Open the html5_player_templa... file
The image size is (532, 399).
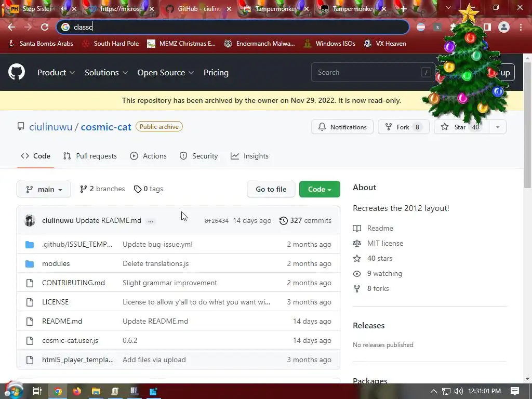point(78,360)
